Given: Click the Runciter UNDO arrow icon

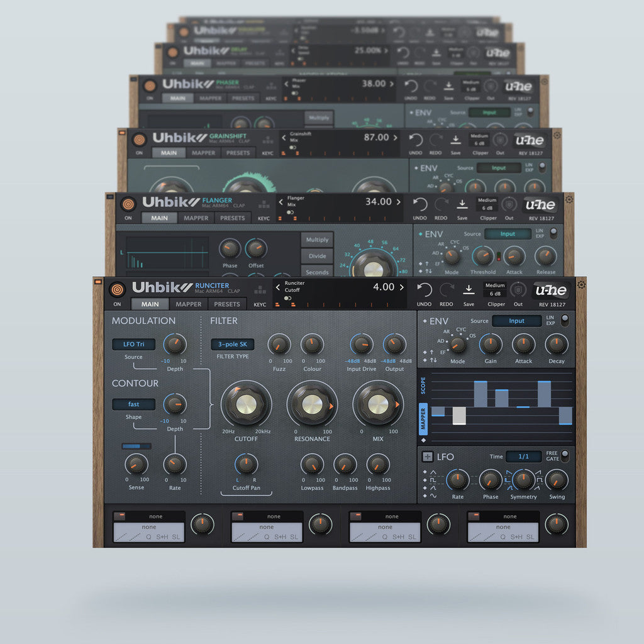Looking at the screenshot, I should tap(425, 289).
